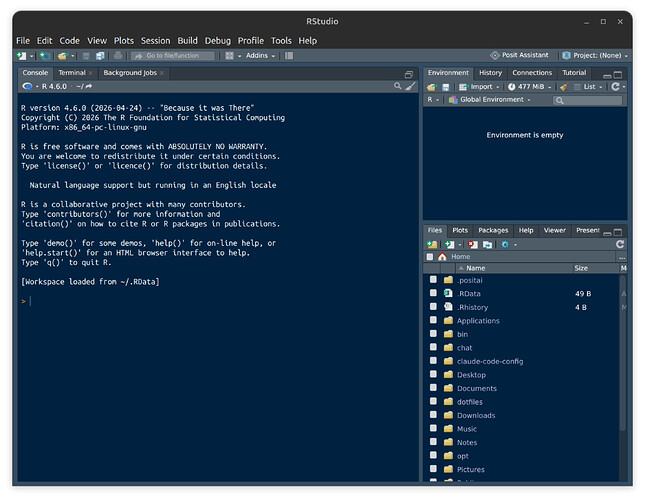
Task: Click the New Blank File icon in Files pane
Action: (x=450, y=245)
